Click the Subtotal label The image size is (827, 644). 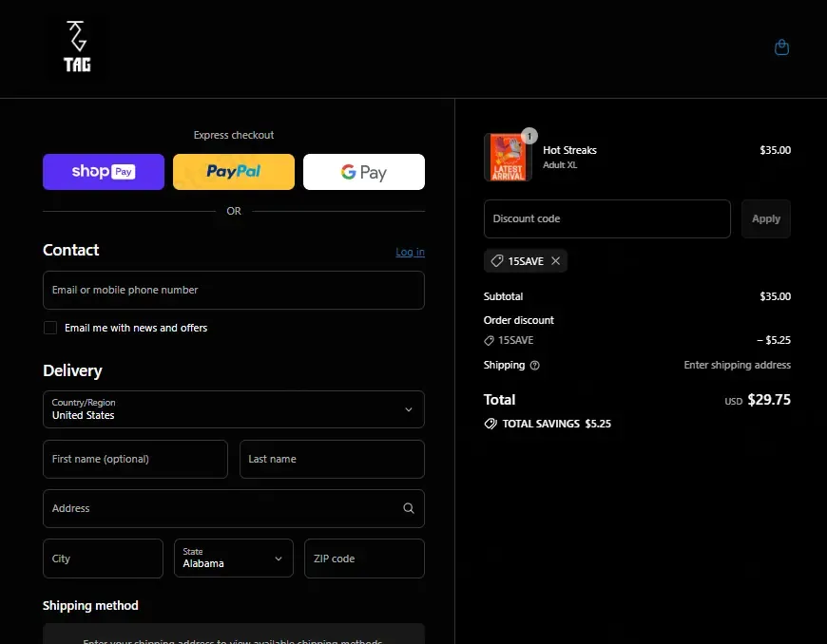pyautogui.click(x=503, y=296)
